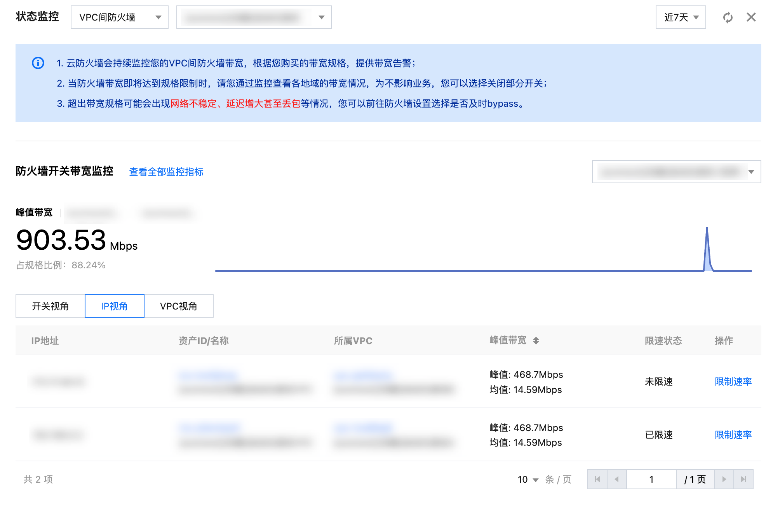Go to last page of results
The height and width of the screenshot is (532, 766).
tap(743, 479)
